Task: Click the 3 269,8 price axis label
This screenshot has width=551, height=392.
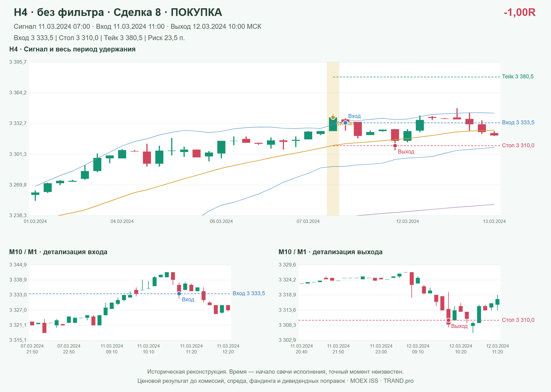Action: (x=18, y=185)
